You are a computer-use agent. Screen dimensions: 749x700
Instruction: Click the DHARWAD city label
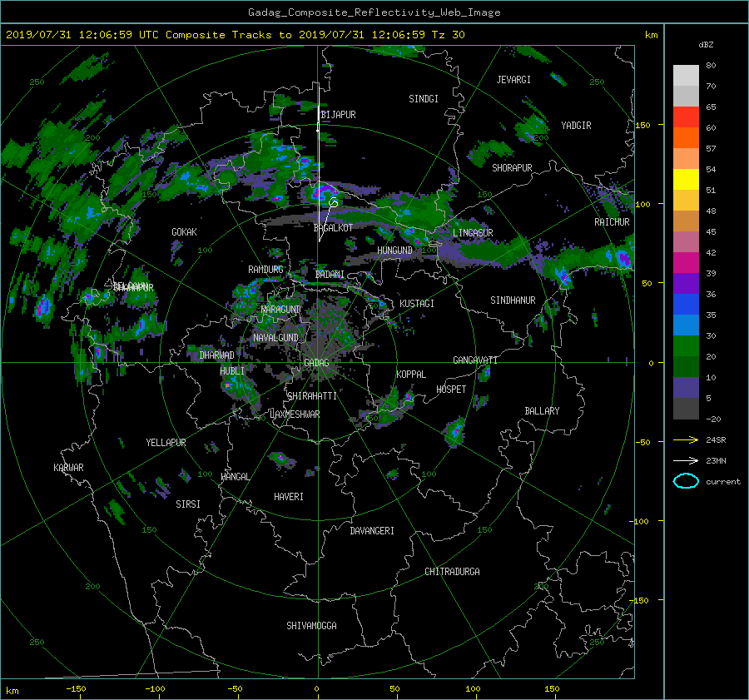(x=216, y=355)
